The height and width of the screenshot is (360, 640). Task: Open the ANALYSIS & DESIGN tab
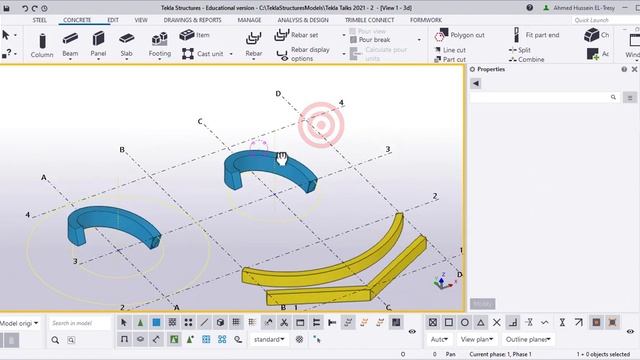(303, 20)
